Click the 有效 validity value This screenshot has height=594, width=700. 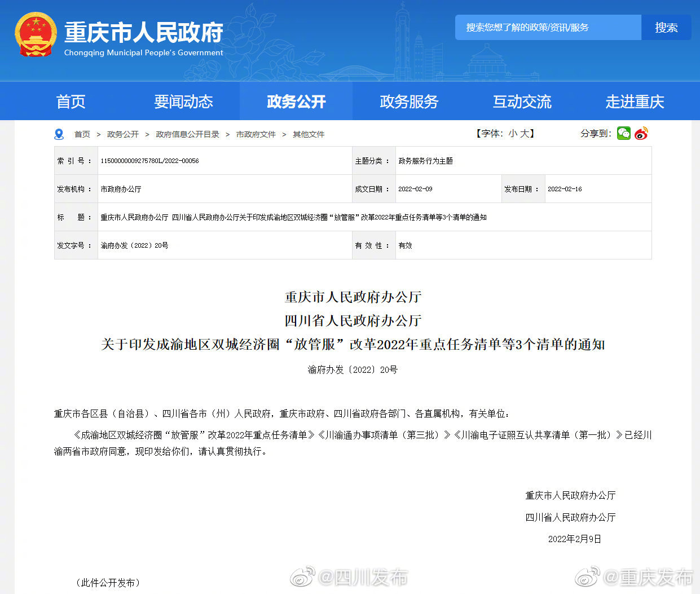405,245
